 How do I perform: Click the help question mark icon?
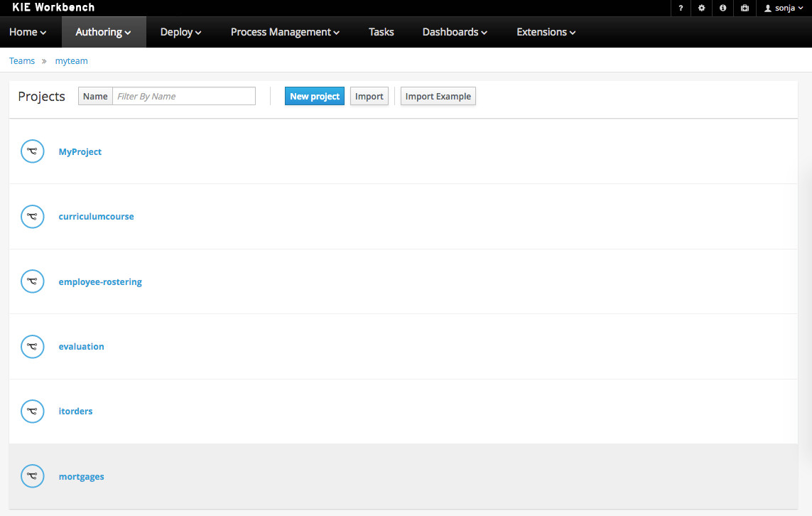[681, 8]
